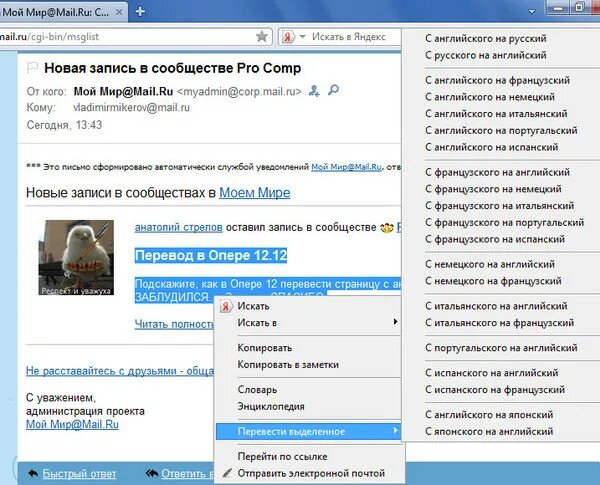This screenshot has width=600, height=485.
Task: Bookmark the page with the star icon
Action: coord(262,37)
